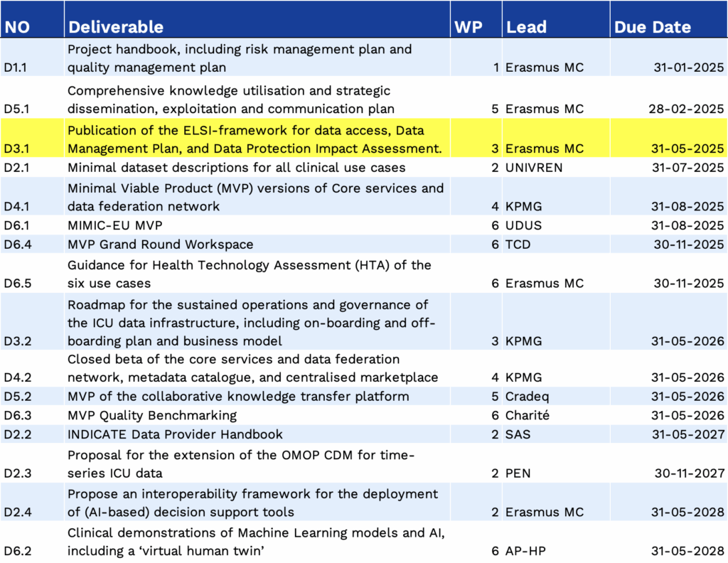Select highlighted cell 'D3.1'

[32, 138]
